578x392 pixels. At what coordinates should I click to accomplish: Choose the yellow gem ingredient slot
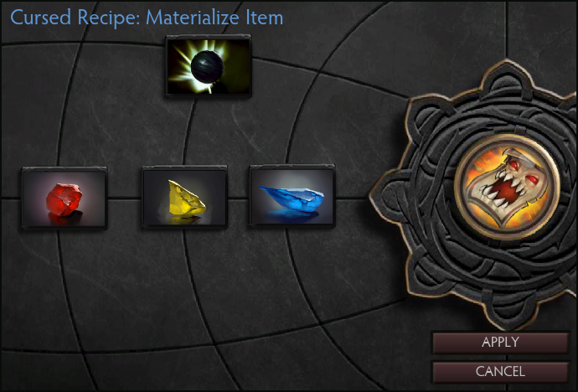click(184, 197)
